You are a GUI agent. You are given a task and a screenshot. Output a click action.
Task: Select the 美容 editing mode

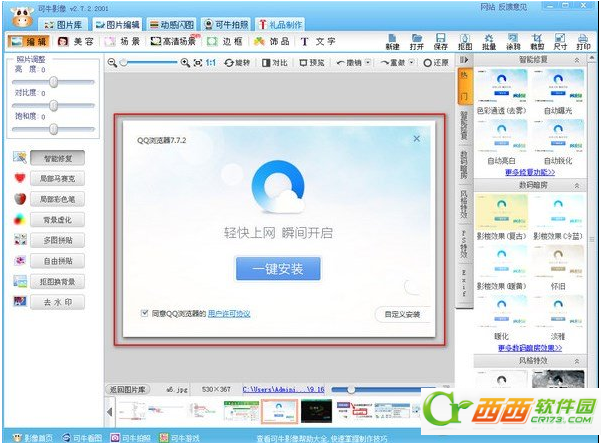(76, 41)
